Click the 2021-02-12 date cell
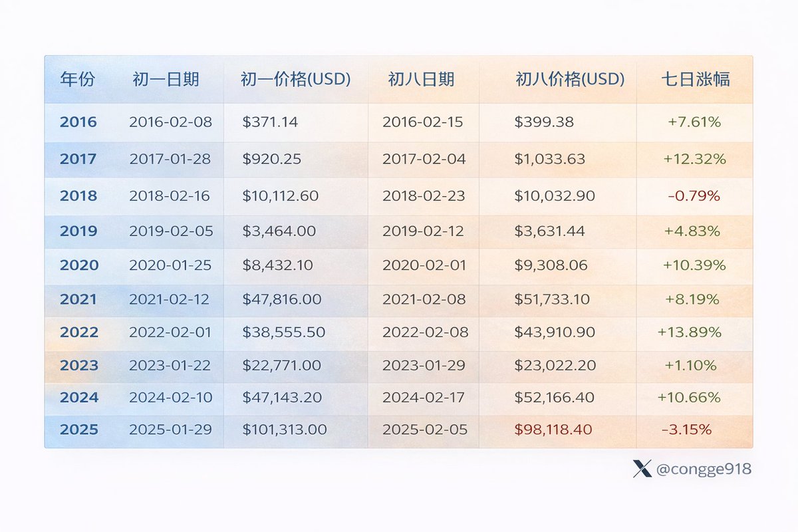The image size is (798, 532). tap(170, 300)
